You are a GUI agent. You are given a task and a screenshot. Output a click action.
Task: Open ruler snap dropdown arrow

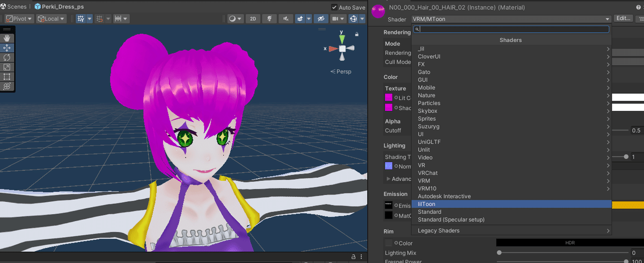[126, 18]
